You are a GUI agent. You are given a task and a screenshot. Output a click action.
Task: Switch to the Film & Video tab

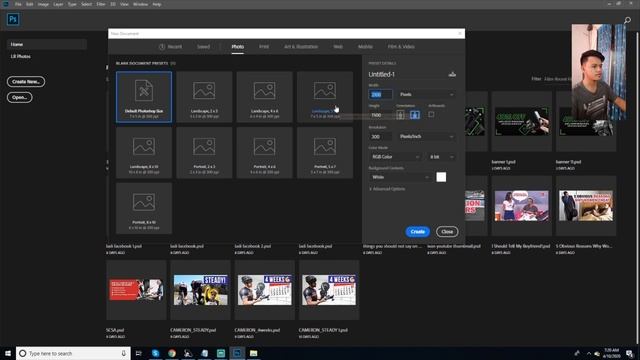[401, 47]
